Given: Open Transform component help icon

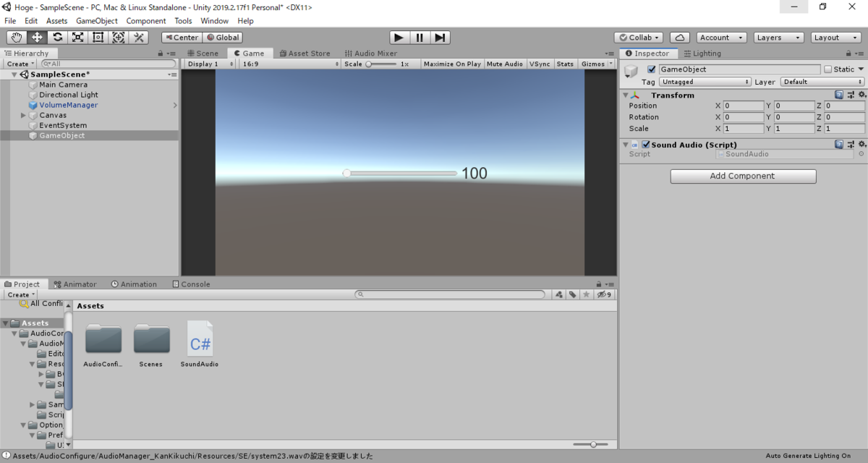Looking at the screenshot, I should [x=838, y=95].
